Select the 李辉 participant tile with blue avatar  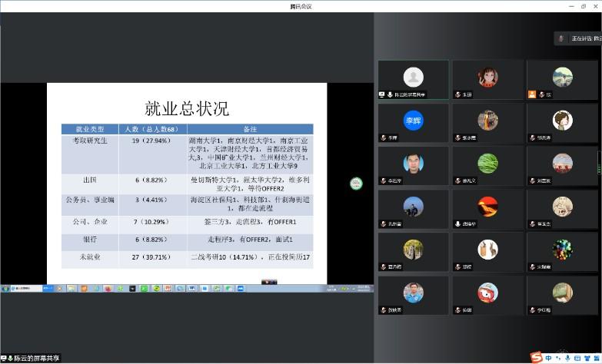414,121
